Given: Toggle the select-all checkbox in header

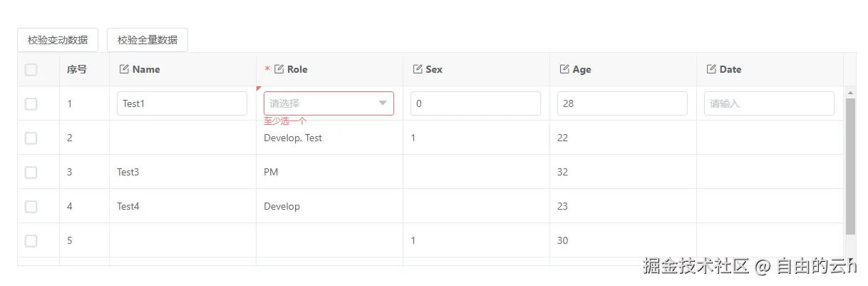Looking at the screenshot, I should click(31, 69).
